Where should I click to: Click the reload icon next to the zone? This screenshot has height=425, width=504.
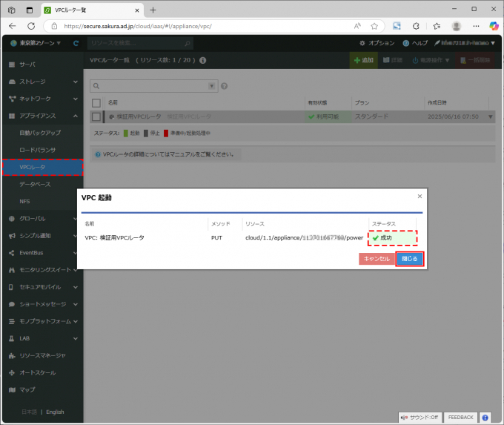point(76,43)
